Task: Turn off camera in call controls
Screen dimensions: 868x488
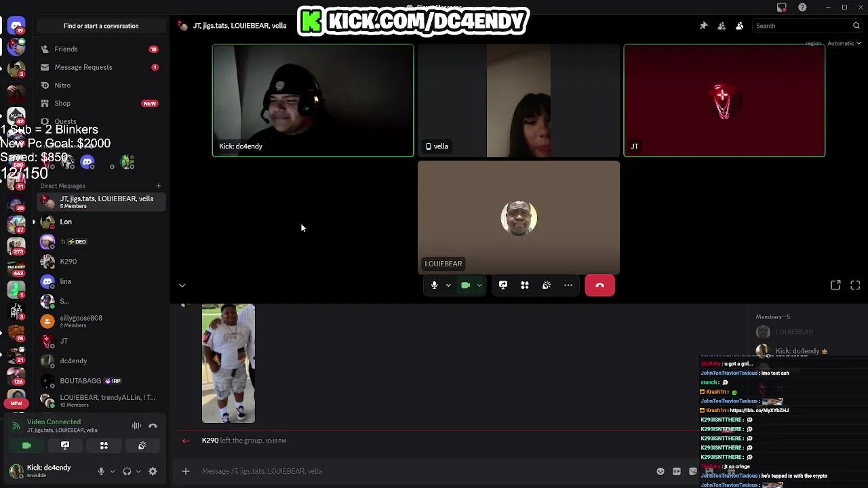Action: [x=465, y=285]
